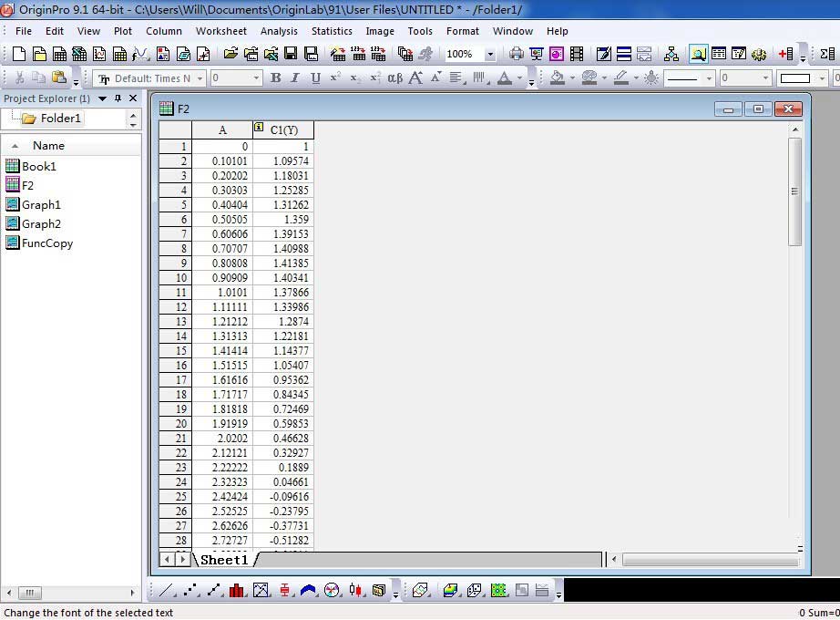840x620 pixels.
Task: Open fill color dropdown arrow
Action: pos(572,78)
